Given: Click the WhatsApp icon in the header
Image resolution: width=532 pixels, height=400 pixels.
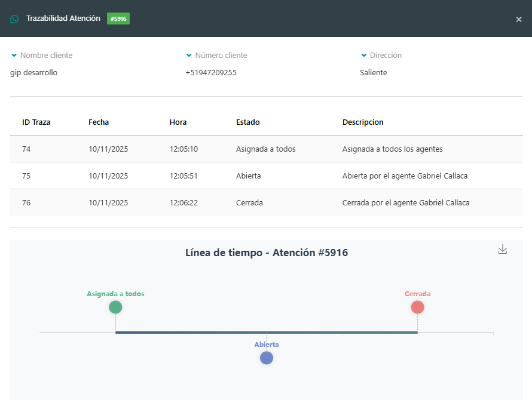Looking at the screenshot, I should point(14,19).
